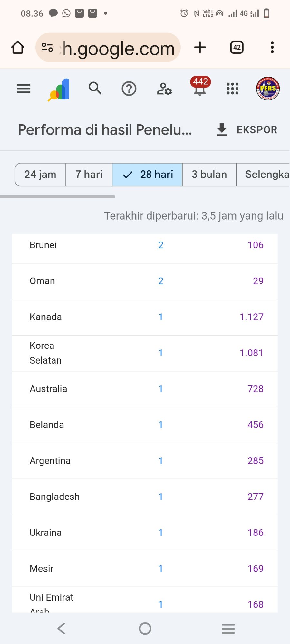Viewport: 290px width, 644px height.
Task: Select the Kanada country row
Action: pyautogui.click(x=46, y=317)
